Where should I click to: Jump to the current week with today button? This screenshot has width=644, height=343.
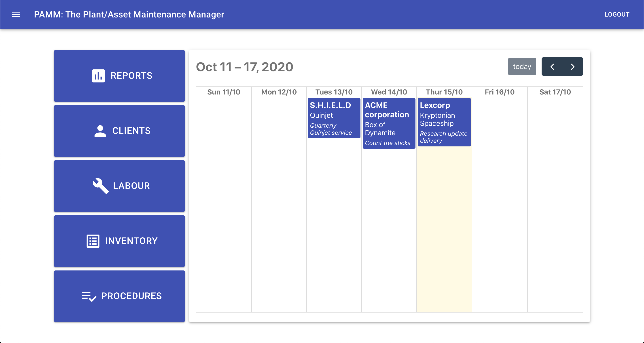[x=522, y=66]
